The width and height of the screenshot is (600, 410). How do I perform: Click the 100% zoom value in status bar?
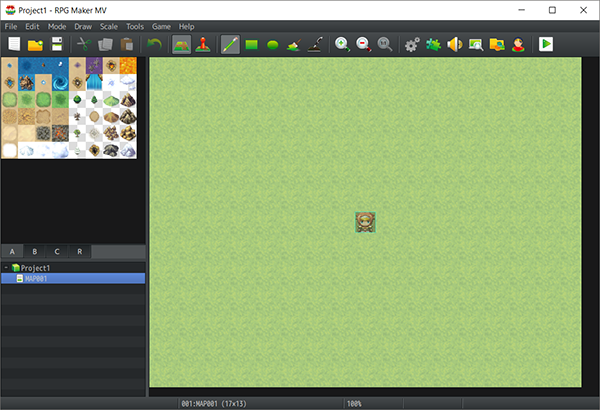[354, 403]
